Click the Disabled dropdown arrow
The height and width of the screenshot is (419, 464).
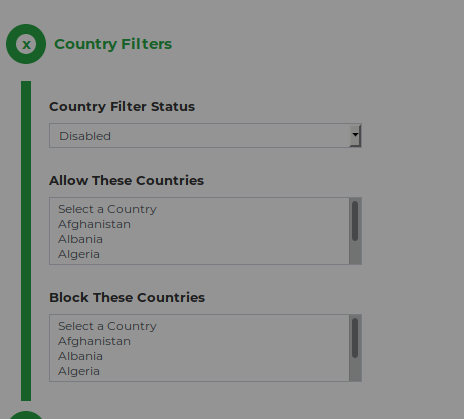coord(355,135)
